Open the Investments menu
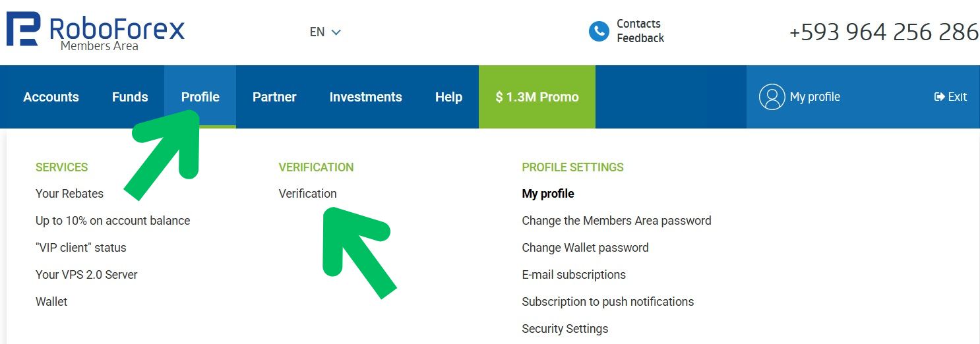Viewport: 980px width, 344px height. coord(365,97)
